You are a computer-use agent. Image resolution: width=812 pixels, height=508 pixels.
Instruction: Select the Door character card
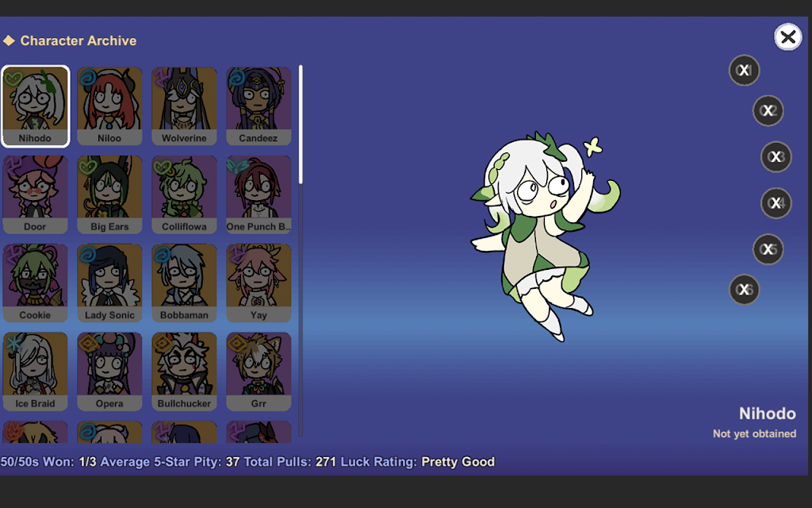(36, 194)
